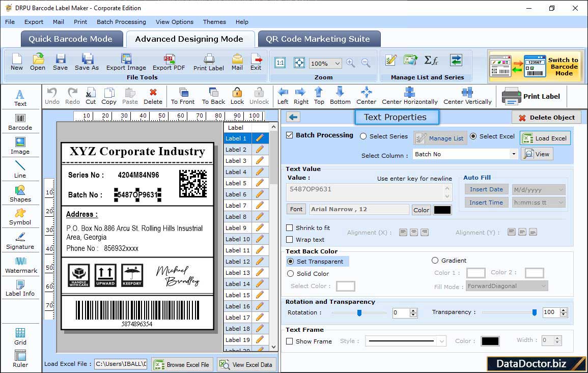Click the Exit icon

256,62
